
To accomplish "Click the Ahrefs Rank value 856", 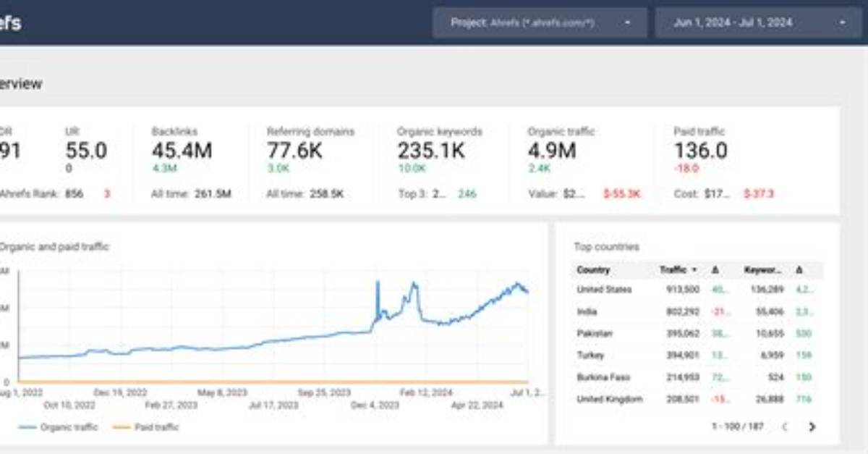I will 74,194.
